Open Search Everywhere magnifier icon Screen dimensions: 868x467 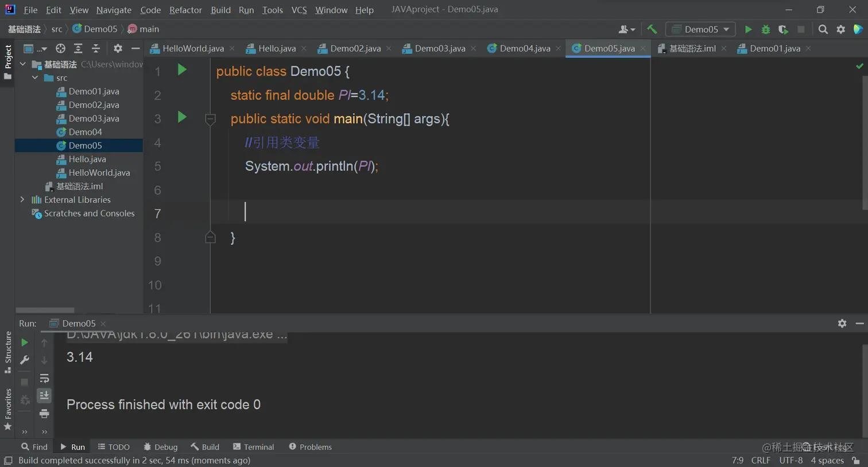[823, 29]
